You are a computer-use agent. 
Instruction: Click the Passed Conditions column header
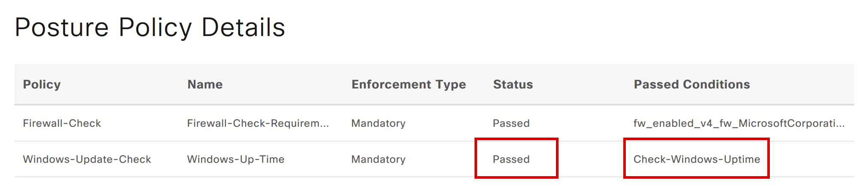(691, 84)
